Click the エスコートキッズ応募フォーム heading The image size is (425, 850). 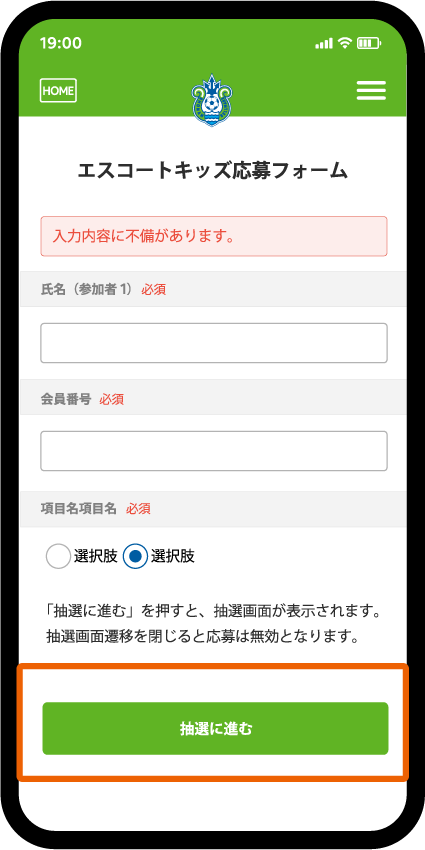point(212,170)
